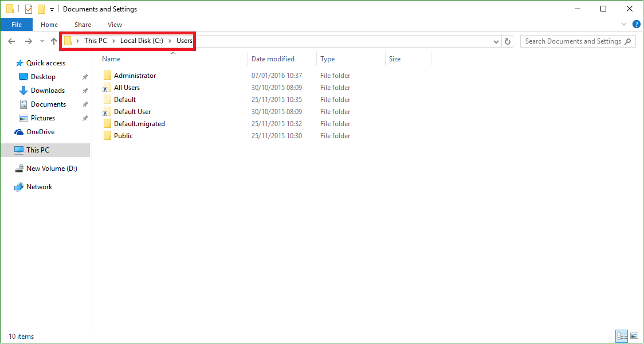644x344 pixels.
Task: Open the Public folder
Action: click(x=122, y=135)
